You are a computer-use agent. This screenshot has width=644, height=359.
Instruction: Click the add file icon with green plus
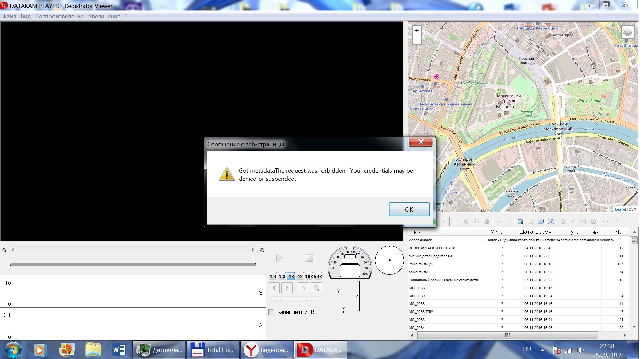pos(520,222)
